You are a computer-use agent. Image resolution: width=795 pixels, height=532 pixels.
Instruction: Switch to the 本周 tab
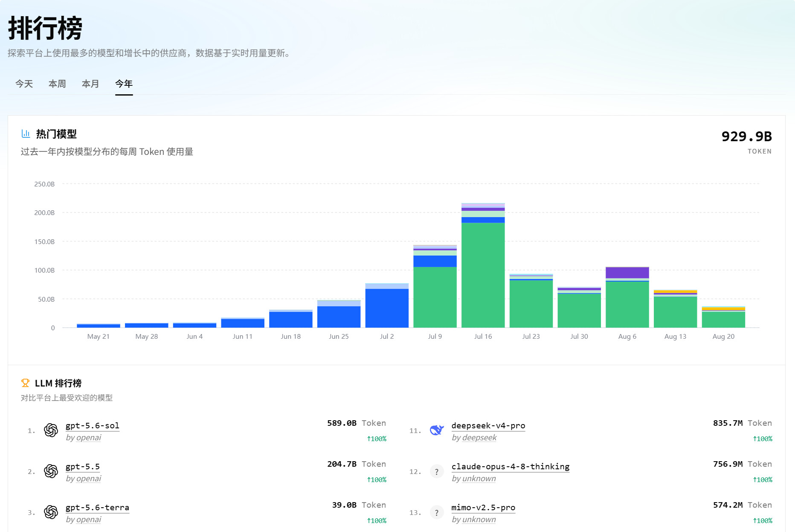point(57,84)
